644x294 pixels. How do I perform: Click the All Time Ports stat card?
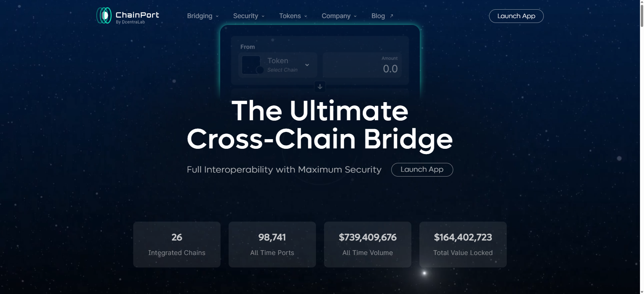pos(272,244)
